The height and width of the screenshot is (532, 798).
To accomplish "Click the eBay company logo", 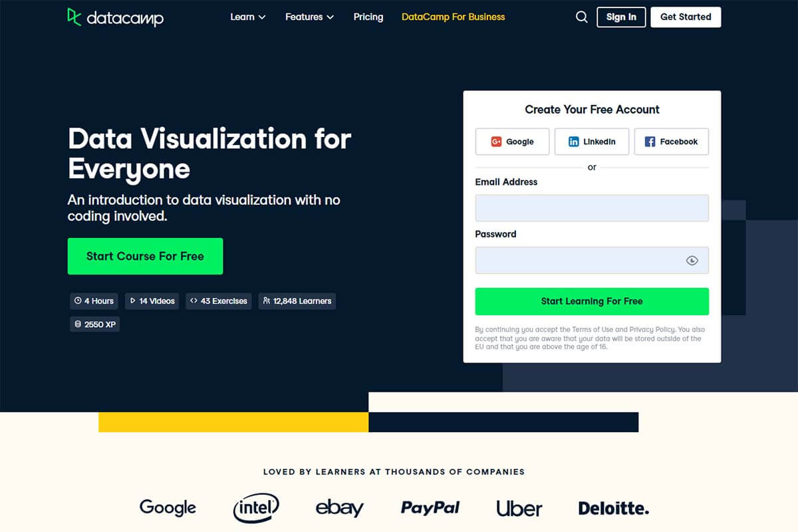I will (340, 508).
